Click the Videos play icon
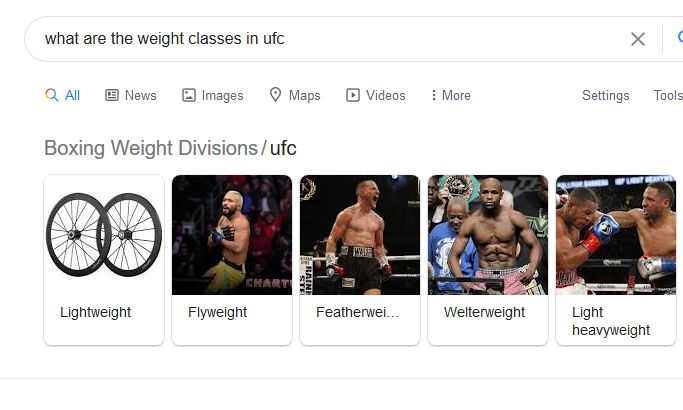683x410 pixels. pyautogui.click(x=353, y=95)
